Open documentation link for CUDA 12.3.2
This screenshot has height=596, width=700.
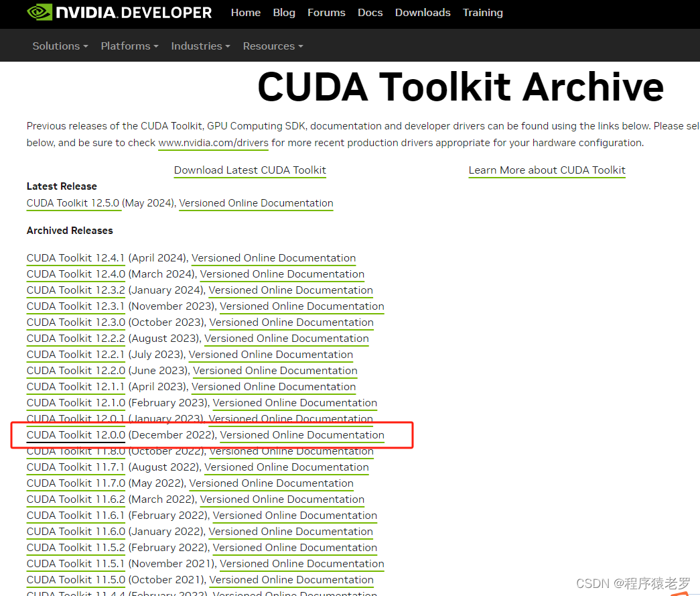click(291, 290)
